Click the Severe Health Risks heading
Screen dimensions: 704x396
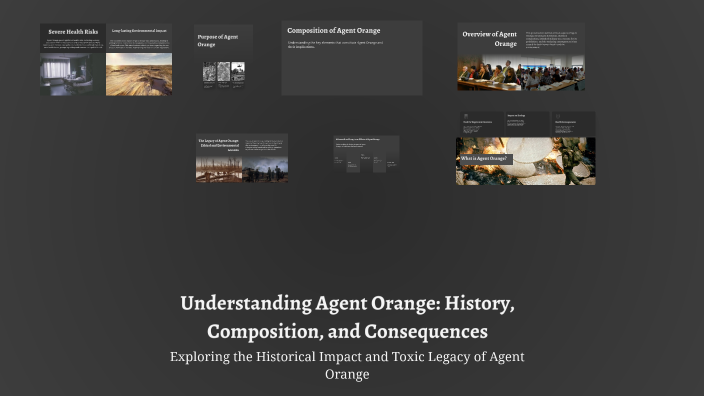[x=73, y=32]
